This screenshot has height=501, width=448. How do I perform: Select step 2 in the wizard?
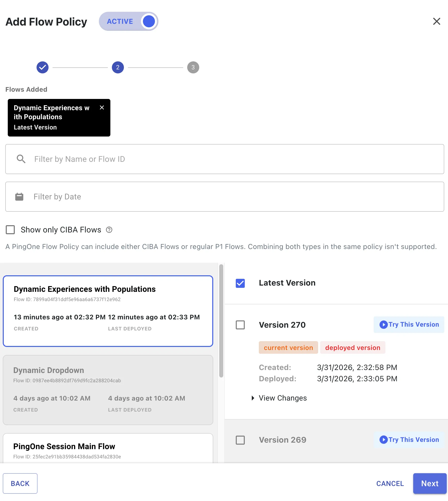click(x=118, y=67)
